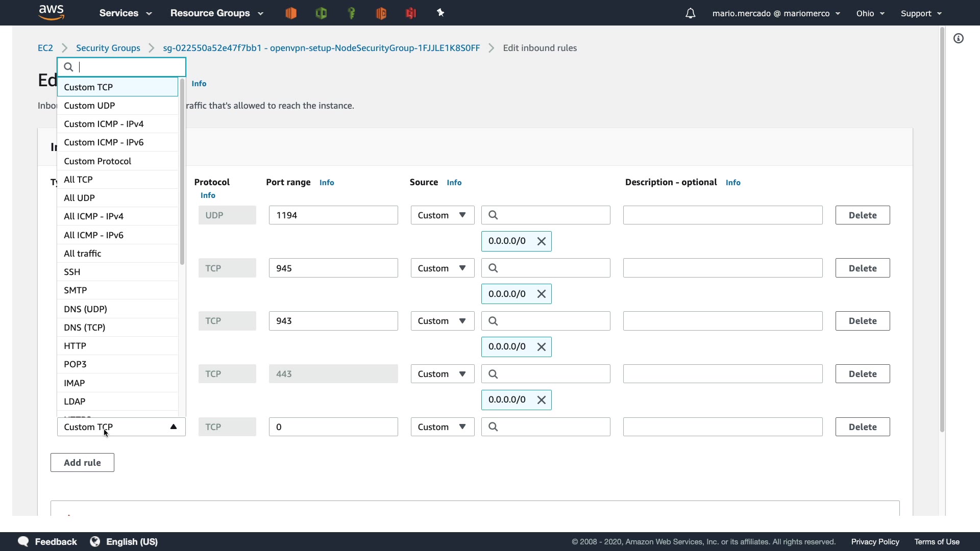
Task: Open the green CloudFormation shortcut icon
Action: click(x=321, y=13)
